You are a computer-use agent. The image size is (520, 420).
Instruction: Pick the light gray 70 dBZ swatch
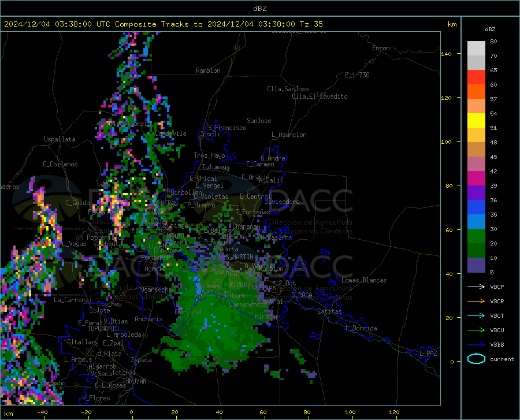[x=476, y=49]
